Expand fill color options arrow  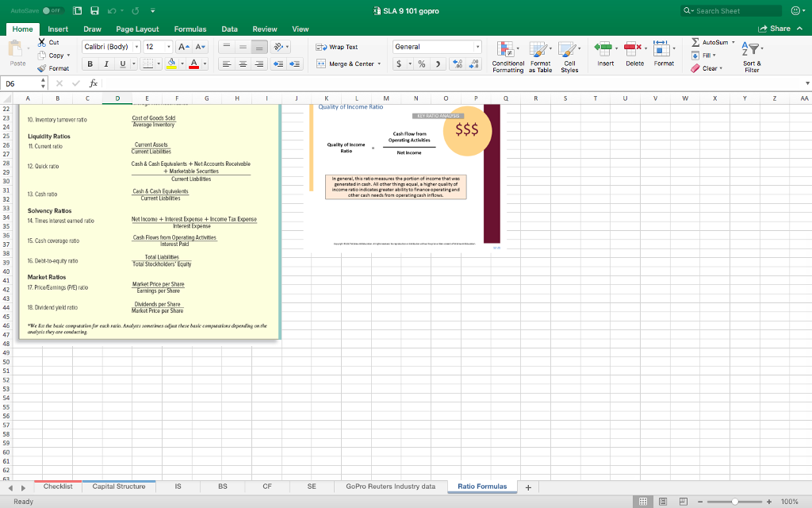pos(182,63)
